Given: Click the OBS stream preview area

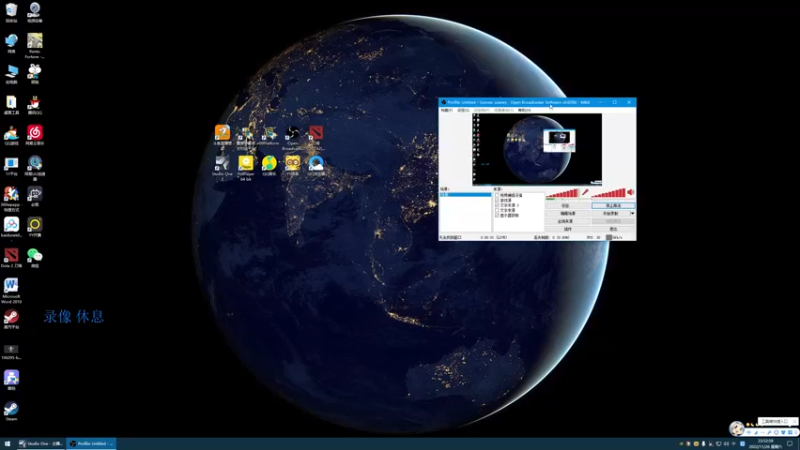Looking at the screenshot, I should point(537,149).
